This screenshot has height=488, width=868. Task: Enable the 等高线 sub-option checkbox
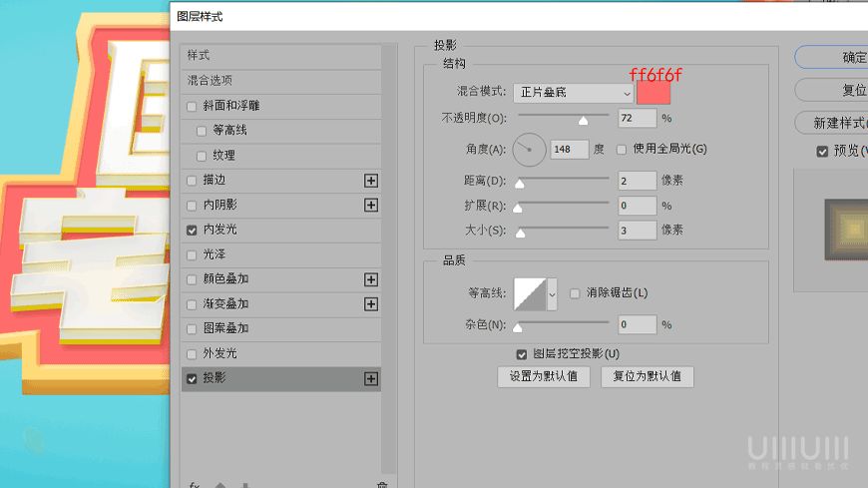point(202,132)
